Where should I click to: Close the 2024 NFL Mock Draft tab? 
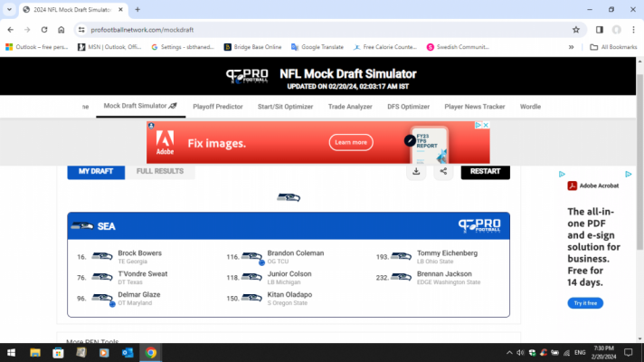(x=121, y=9)
